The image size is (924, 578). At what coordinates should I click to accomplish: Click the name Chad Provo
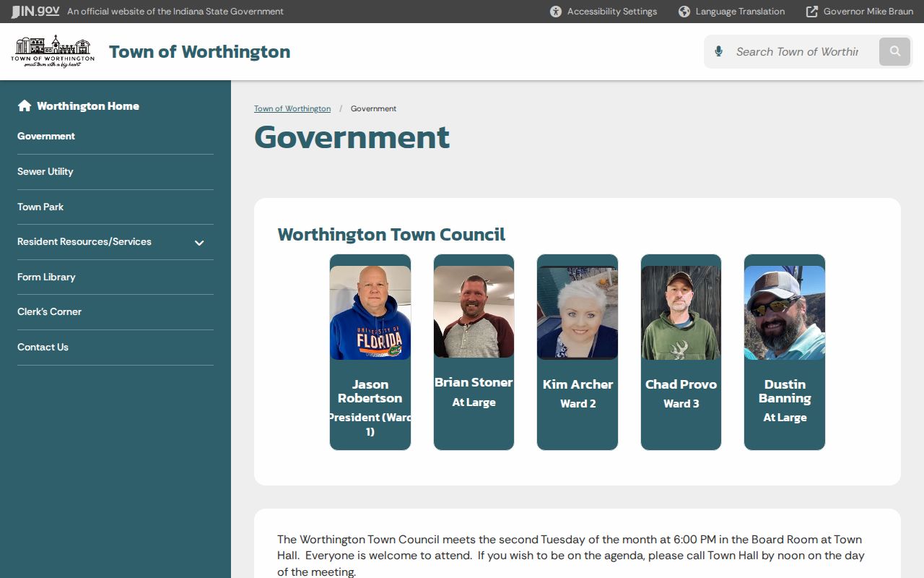point(681,384)
